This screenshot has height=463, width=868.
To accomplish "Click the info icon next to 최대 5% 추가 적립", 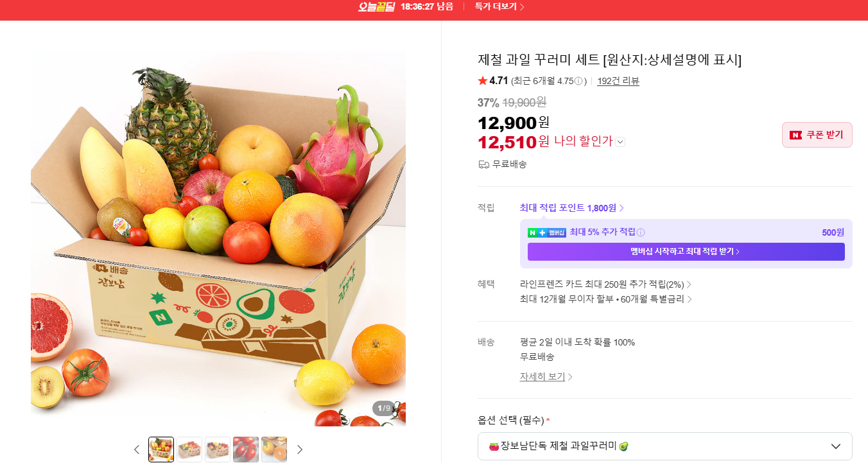I will point(641,232).
